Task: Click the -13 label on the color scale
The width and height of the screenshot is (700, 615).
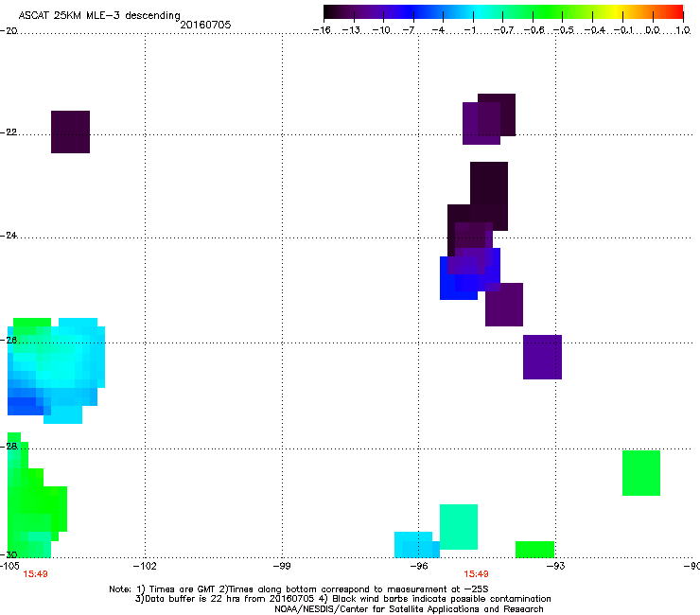Action: 351,30
